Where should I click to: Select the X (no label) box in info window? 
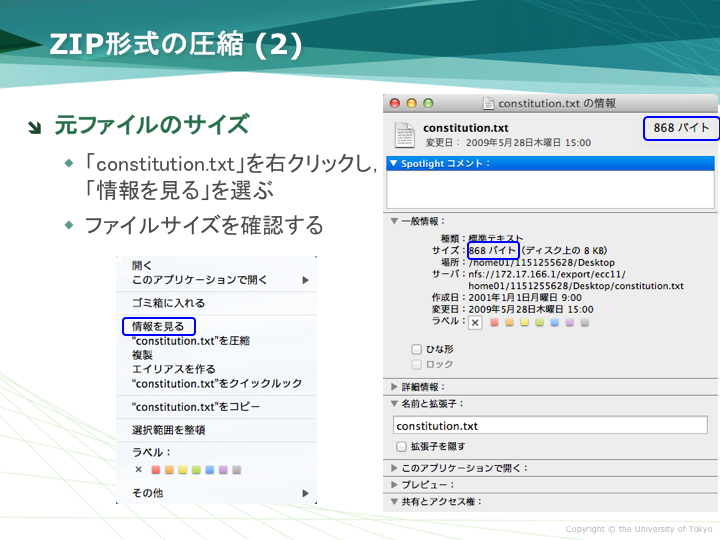475,323
